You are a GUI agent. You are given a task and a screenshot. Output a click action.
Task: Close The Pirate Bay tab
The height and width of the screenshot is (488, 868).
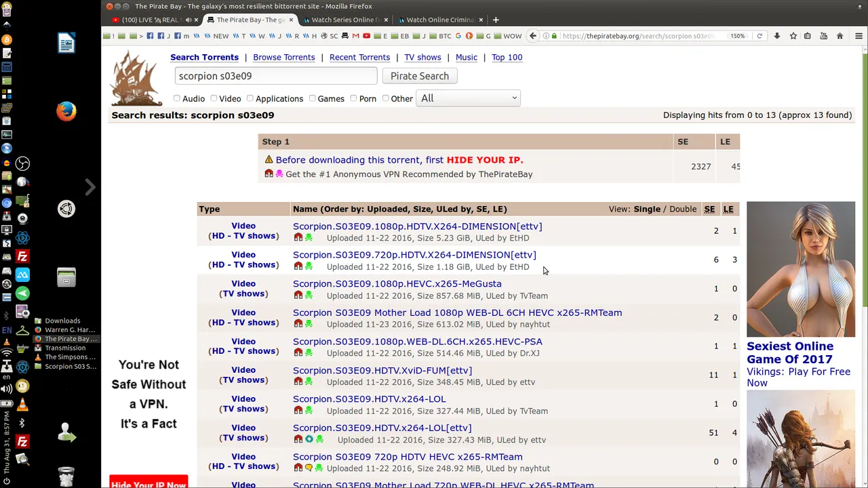click(x=292, y=20)
